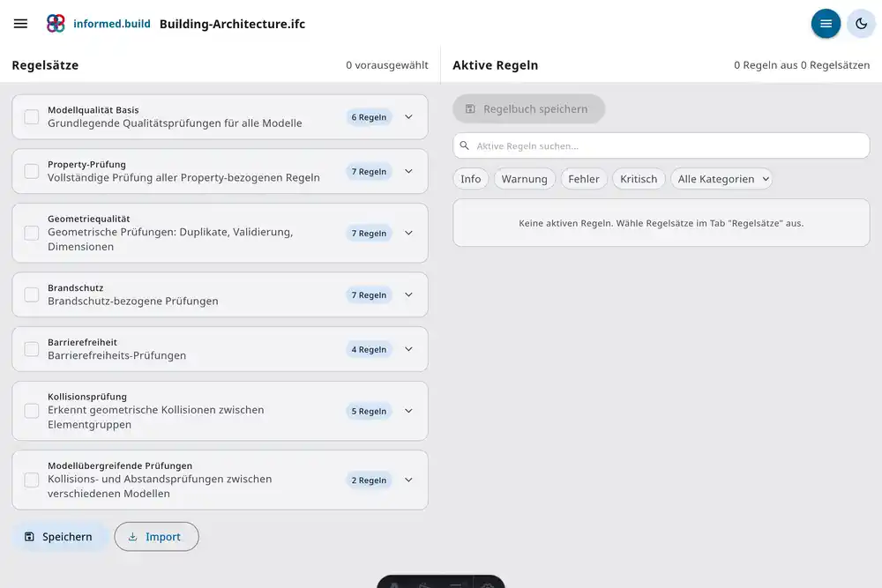
Task: Click the informed.build brand link
Action: point(112,24)
